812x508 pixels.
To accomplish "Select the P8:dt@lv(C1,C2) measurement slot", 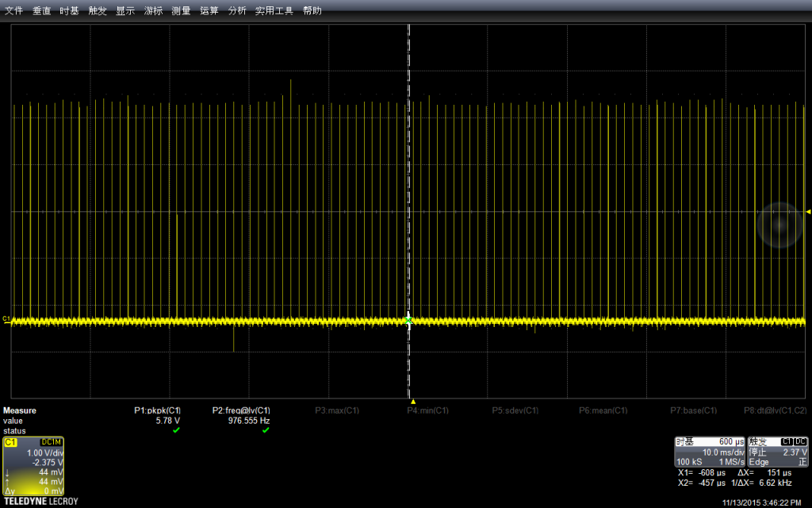I will (x=776, y=410).
